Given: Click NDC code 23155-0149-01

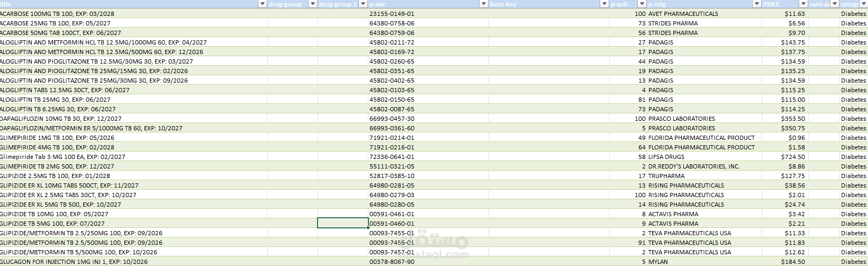Looking at the screenshot, I should (392, 14).
